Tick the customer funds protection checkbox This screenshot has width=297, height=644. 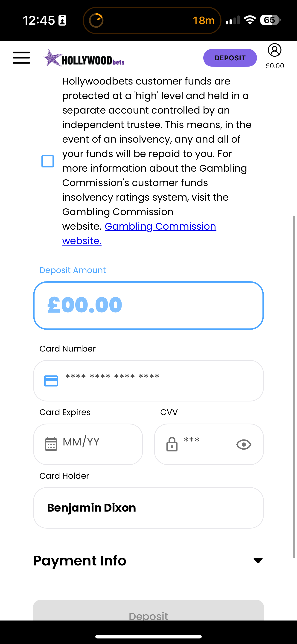click(48, 161)
